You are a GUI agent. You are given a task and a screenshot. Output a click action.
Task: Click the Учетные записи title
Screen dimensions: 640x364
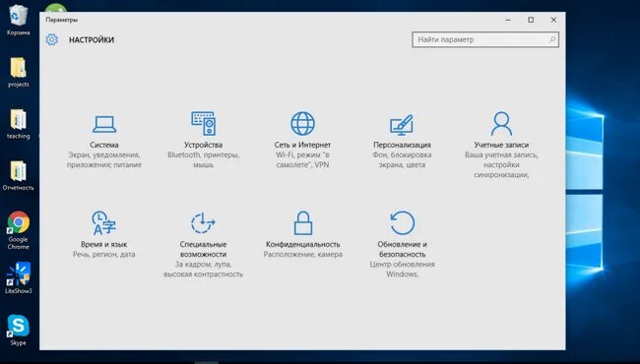501,145
